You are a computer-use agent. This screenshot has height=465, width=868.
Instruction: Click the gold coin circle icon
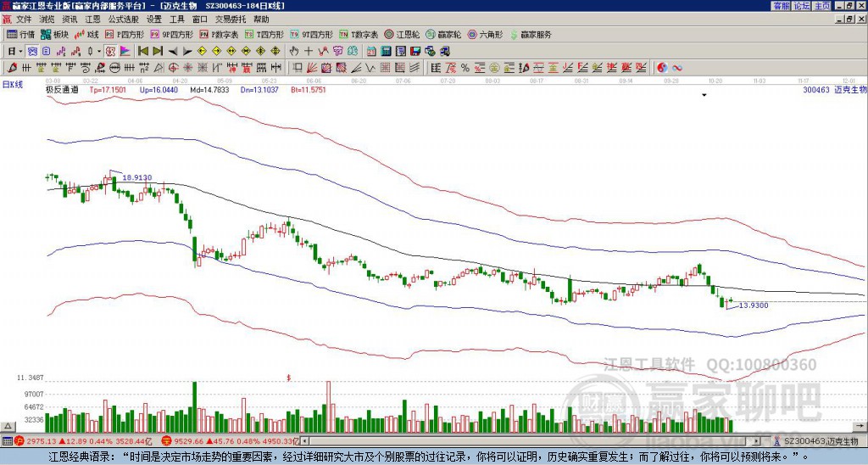(x=494, y=68)
